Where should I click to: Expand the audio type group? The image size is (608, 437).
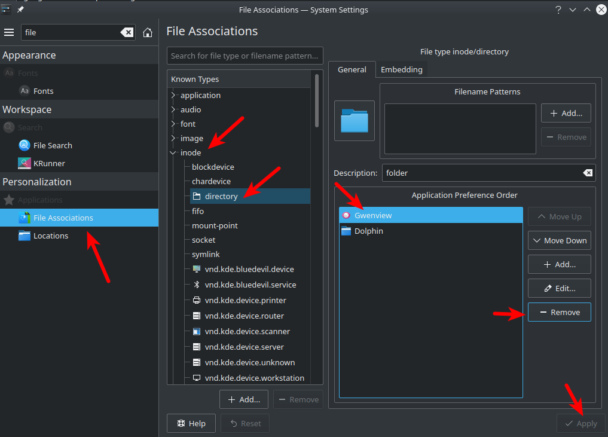click(x=173, y=109)
